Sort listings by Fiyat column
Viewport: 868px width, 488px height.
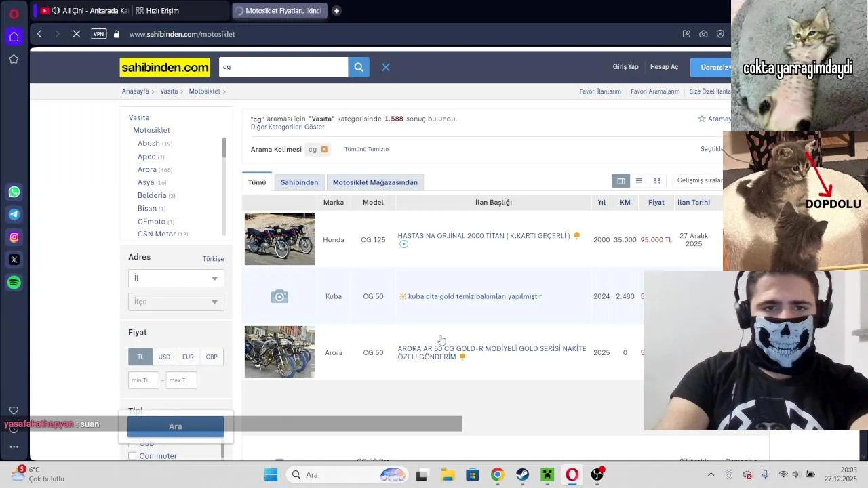[x=656, y=202]
